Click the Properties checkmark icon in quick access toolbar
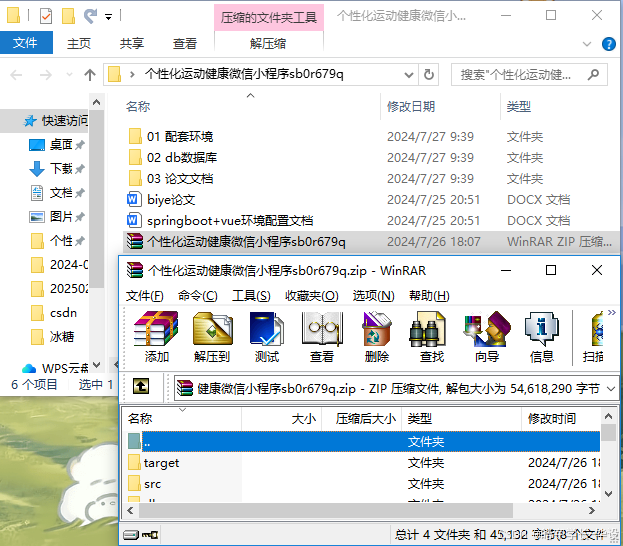Screen dimensions: 623x546 (46, 16)
